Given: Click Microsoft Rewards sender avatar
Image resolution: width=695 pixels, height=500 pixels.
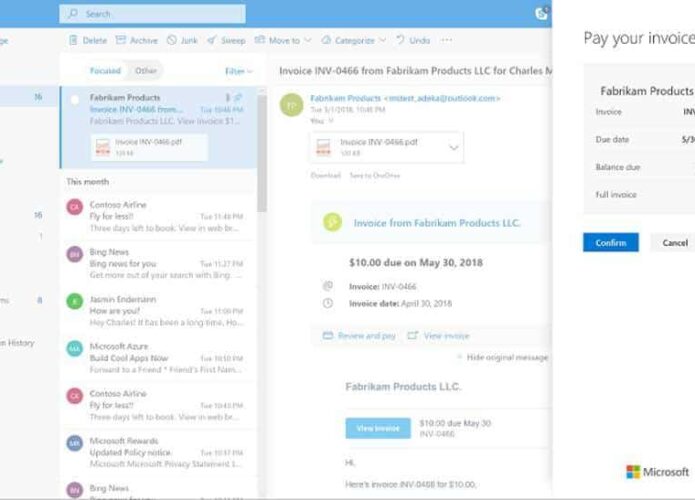Looking at the screenshot, I should (x=75, y=443).
